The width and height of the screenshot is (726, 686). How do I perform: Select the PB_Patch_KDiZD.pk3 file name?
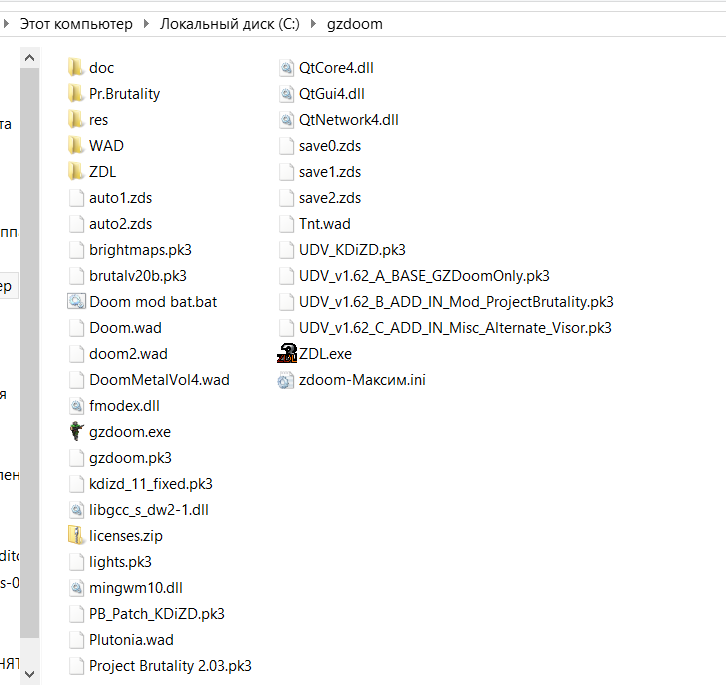pyautogui.click(x=157, y=614)
